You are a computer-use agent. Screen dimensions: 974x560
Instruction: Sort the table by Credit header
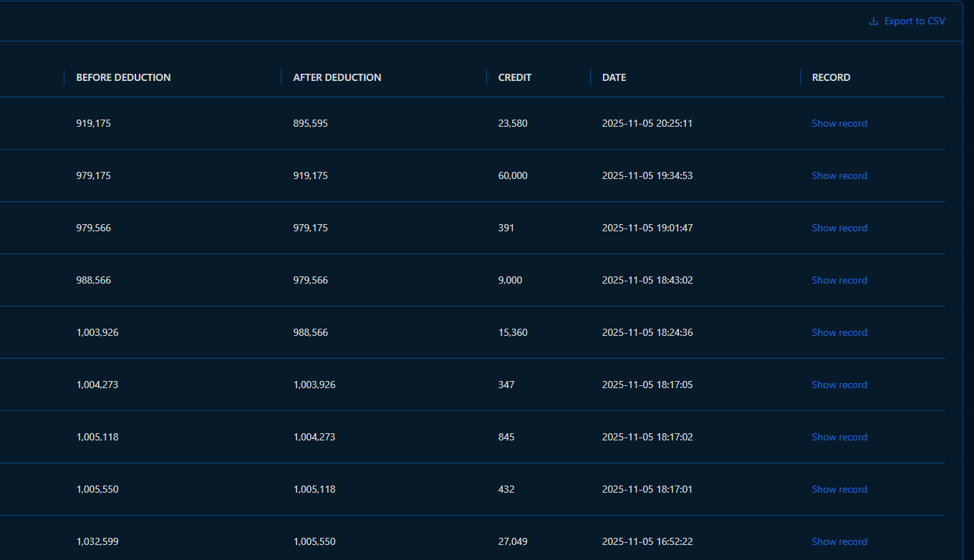(514, 77)
